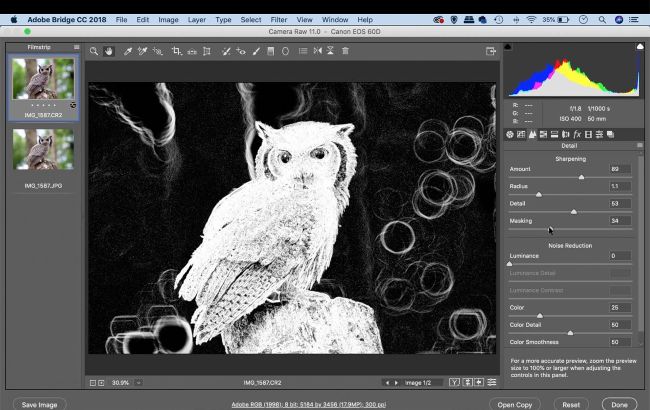Viewport: 650px width, 410px height.
Task: Pick the White Balance eyedropper tool
Action: (x=128, y=51)
